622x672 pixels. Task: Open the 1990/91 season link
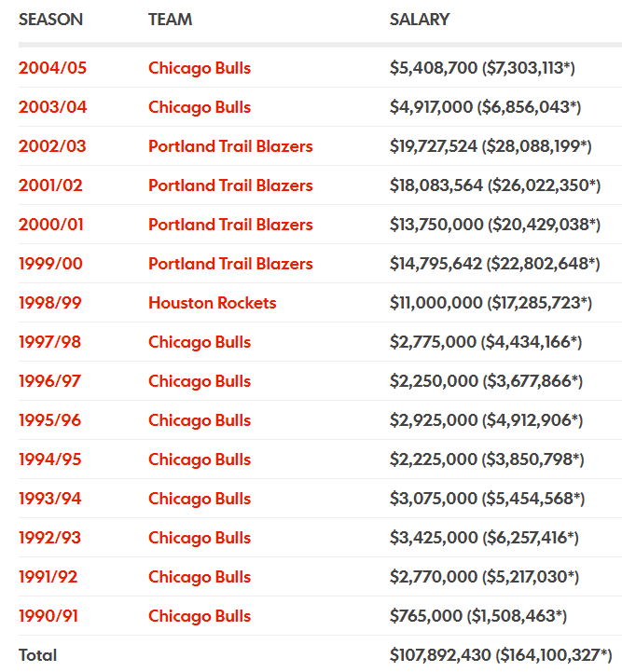coord(48,616)
